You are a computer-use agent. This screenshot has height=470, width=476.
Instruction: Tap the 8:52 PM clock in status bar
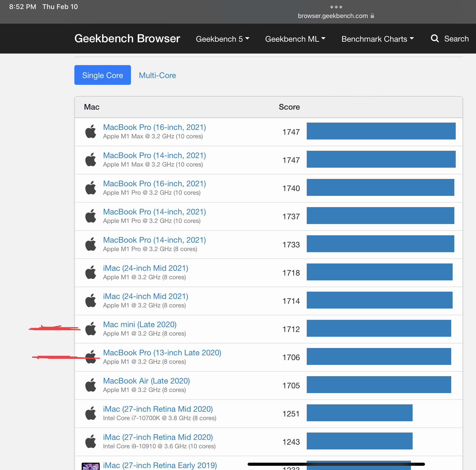(23, 7)
